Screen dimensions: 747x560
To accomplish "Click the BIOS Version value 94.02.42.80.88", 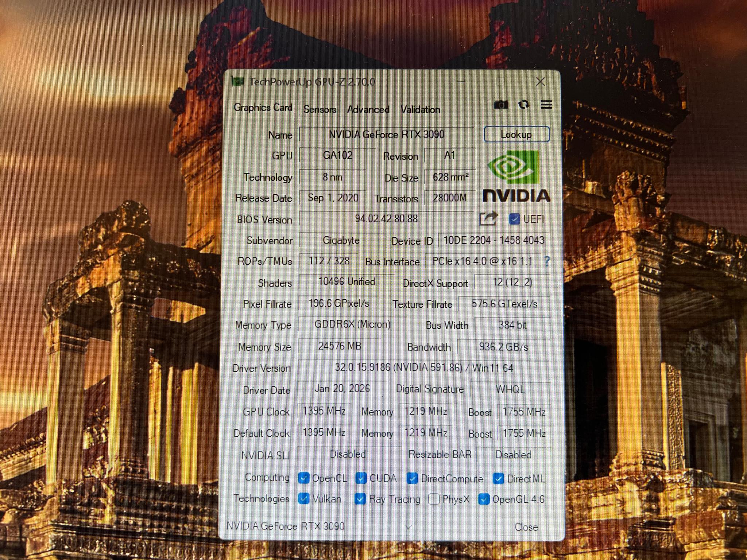I will (387, 219).
